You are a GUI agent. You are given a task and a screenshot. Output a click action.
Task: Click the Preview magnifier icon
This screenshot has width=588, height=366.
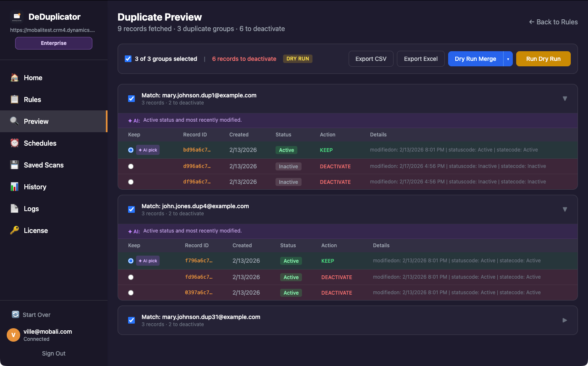pos(15,121)
